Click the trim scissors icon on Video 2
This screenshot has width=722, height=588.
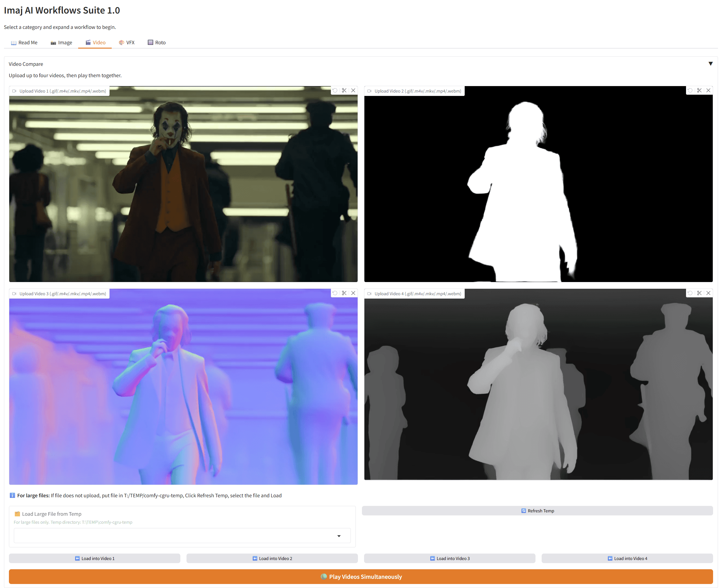tap(699, 90)
